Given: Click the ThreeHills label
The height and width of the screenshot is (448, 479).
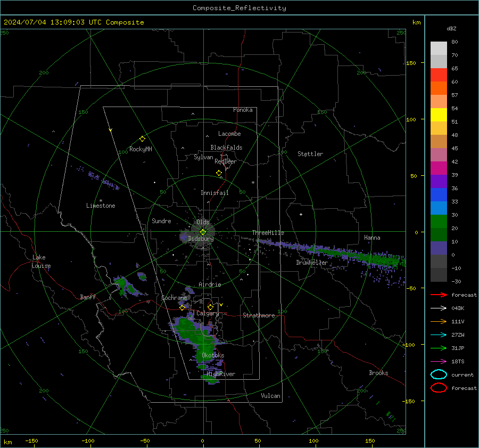Looking at the screenshot, I should pos(268,233).
